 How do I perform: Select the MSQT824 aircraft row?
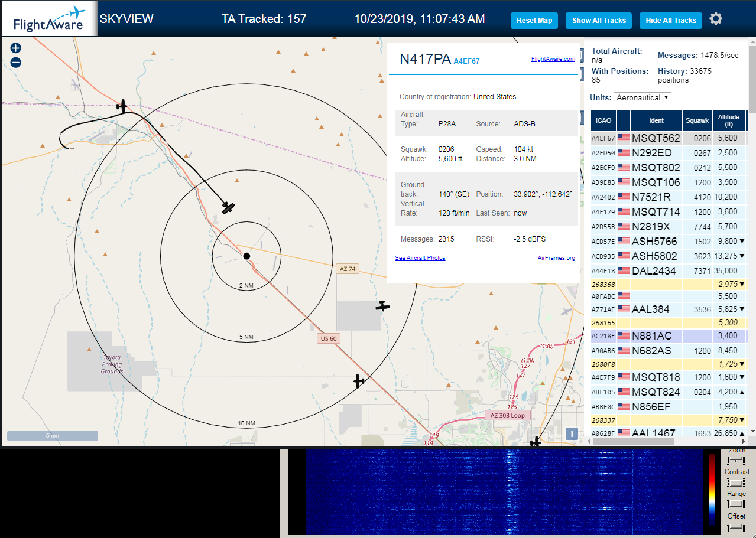pos(669,392)
